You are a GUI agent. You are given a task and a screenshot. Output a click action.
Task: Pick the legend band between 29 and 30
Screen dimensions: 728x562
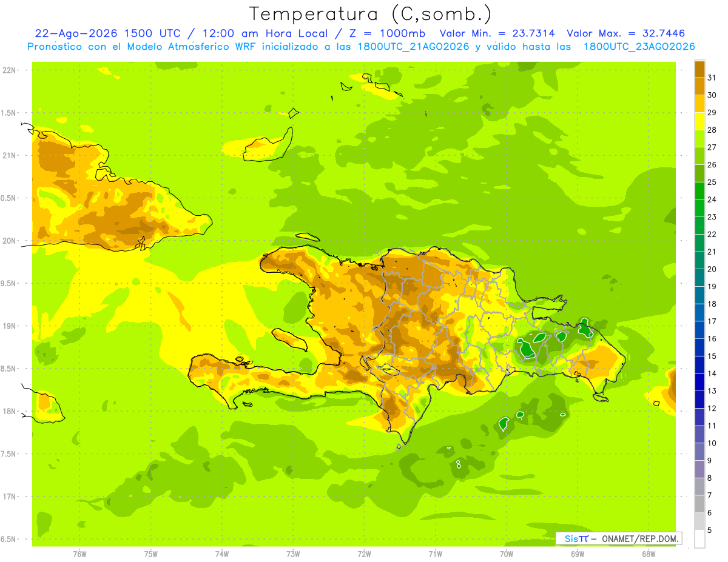click(x=699, y=104)
